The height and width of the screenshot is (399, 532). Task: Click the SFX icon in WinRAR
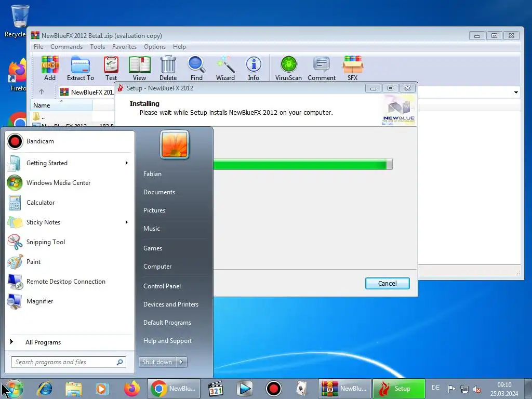coord(353,68)
